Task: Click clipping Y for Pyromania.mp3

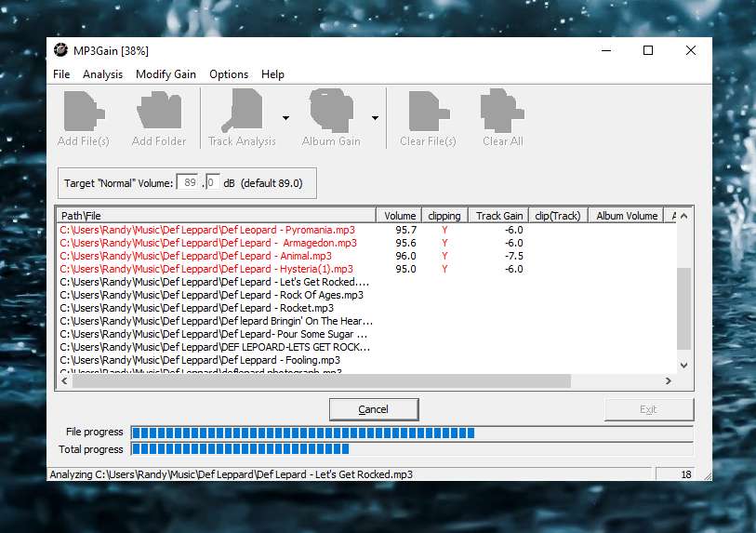Action: click(444, 230)
